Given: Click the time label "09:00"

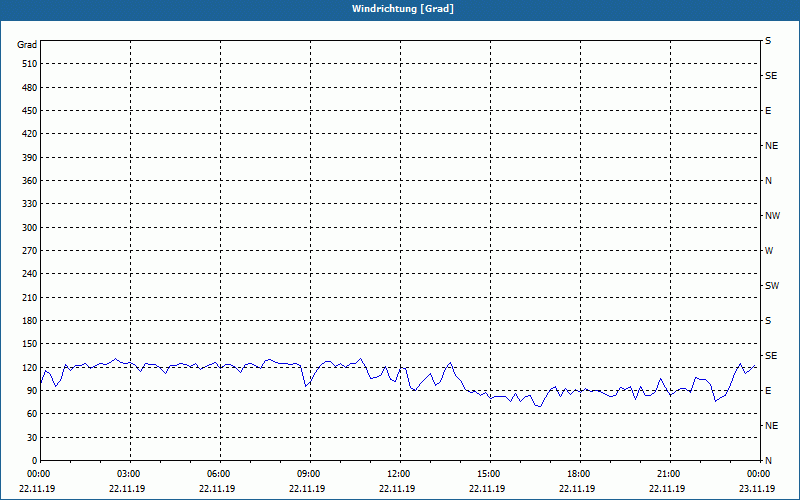Looking at the screenshot, I should point(309,474).
